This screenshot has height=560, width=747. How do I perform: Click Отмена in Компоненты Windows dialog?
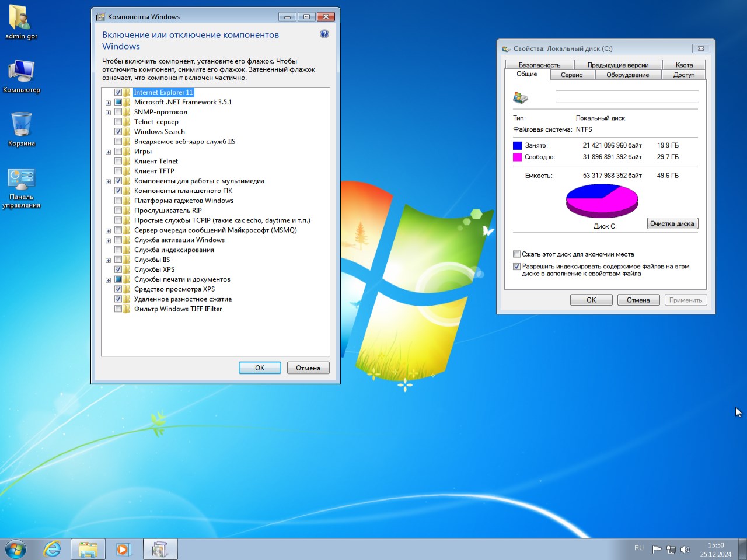[308, 367]
